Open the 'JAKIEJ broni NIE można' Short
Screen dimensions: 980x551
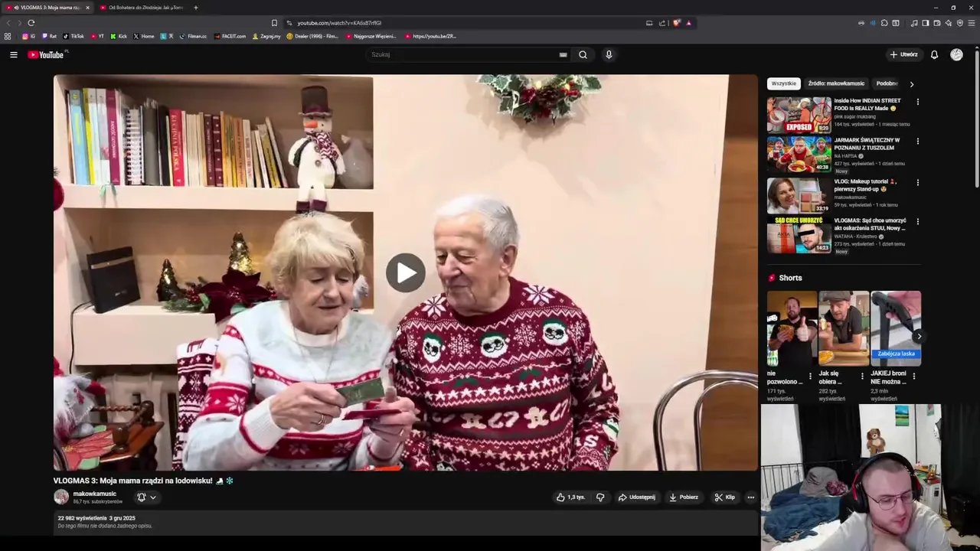point(896,328)
